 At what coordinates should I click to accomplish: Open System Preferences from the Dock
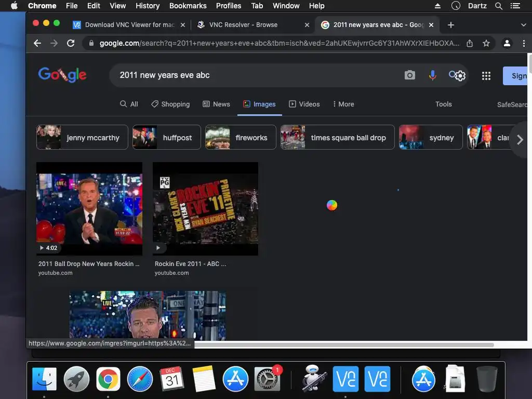[x=268, y=379]
